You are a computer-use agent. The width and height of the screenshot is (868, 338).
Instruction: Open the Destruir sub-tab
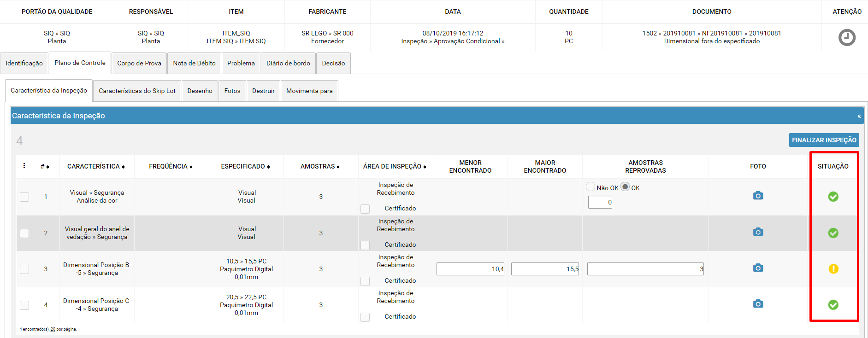[263, 91]
